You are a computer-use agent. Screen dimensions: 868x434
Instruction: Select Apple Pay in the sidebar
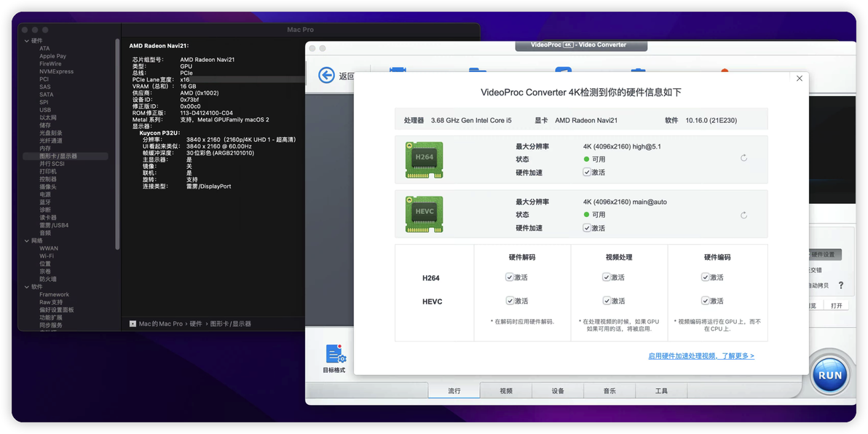[52, 57]
